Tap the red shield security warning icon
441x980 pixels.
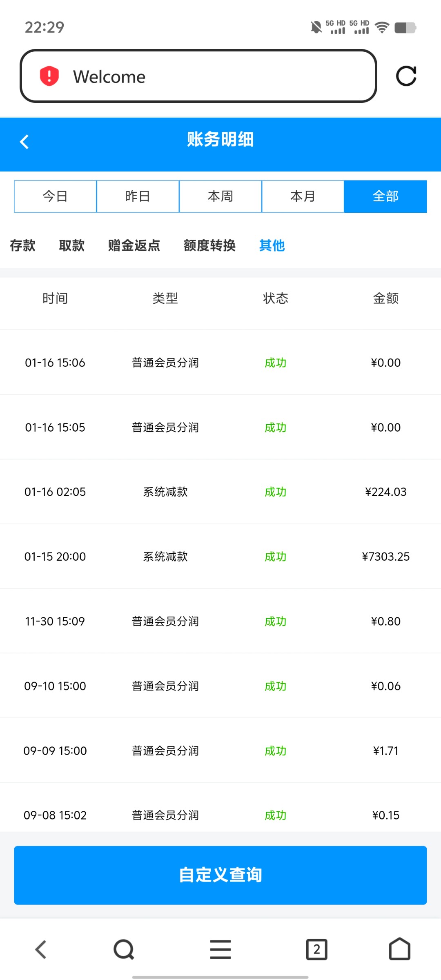[x=49, y=76]
